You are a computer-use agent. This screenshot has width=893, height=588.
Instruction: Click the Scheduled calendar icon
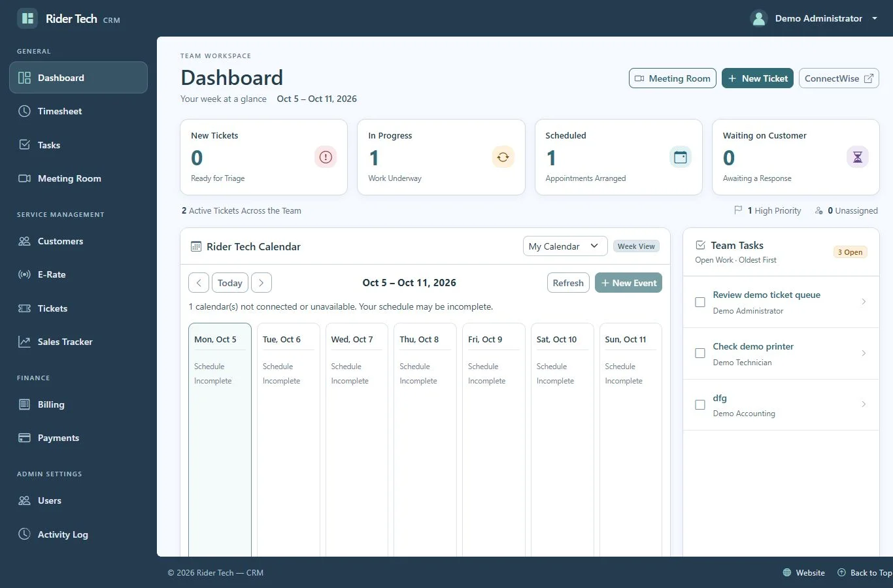coord(681,157)
